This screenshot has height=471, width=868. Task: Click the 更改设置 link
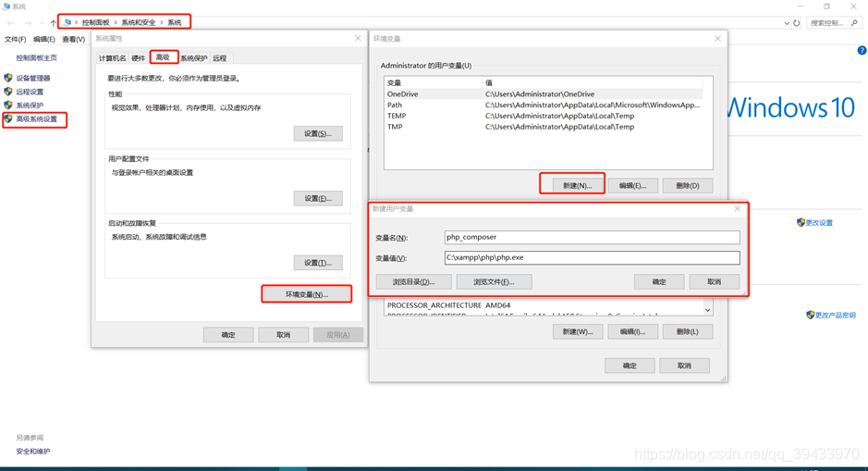point(819,223)
